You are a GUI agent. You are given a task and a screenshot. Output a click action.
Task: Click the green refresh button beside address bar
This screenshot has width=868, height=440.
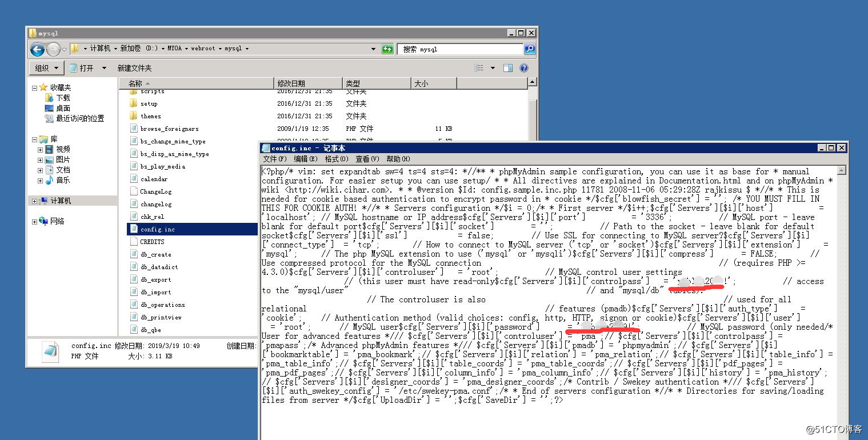tap(387, 49)
